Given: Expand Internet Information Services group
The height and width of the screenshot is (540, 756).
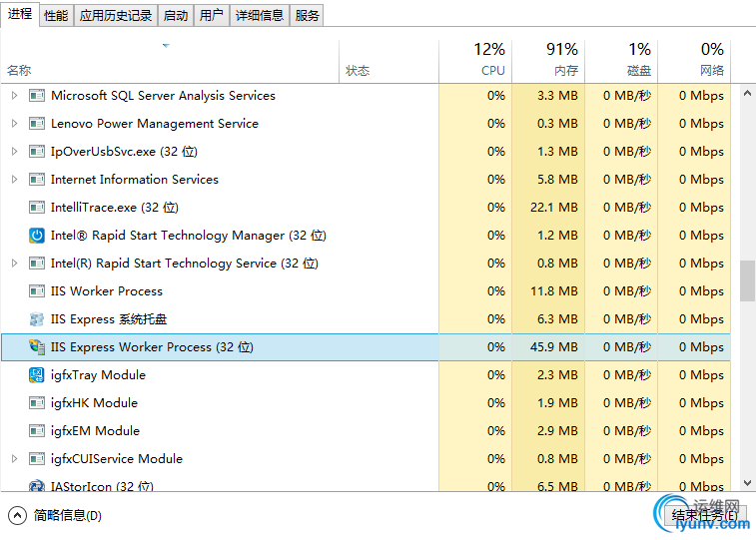Looking at the screenshot, I should point(14,180).
